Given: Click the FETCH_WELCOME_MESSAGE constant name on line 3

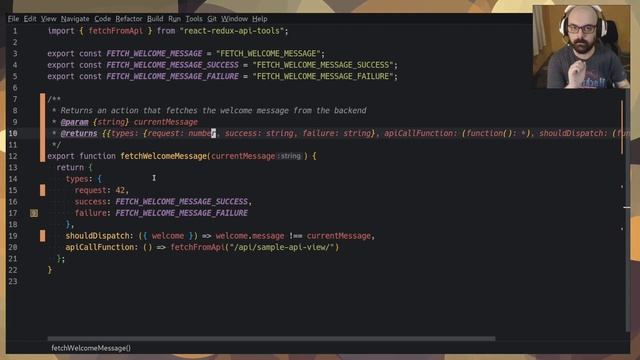Looking at the screenshot, I should pyautogui.click(x=154, y=53).
